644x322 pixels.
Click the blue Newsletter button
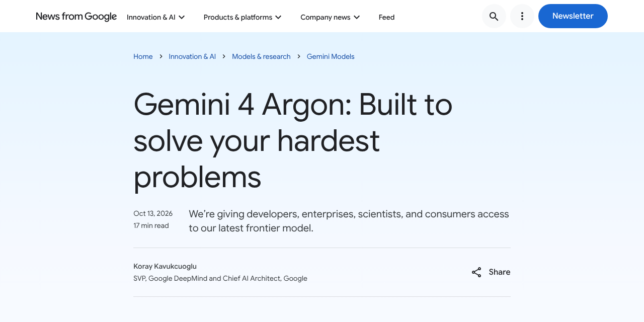point(573,16)
